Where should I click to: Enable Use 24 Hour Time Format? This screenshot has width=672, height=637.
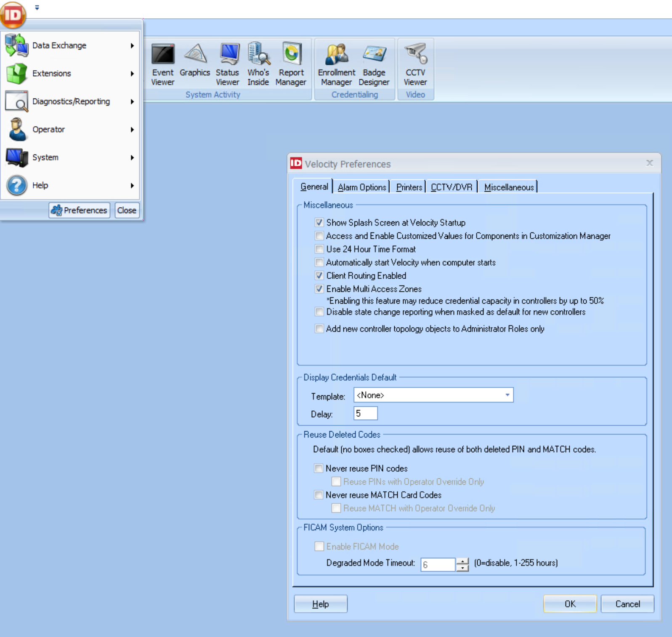(x=319, y=249)
